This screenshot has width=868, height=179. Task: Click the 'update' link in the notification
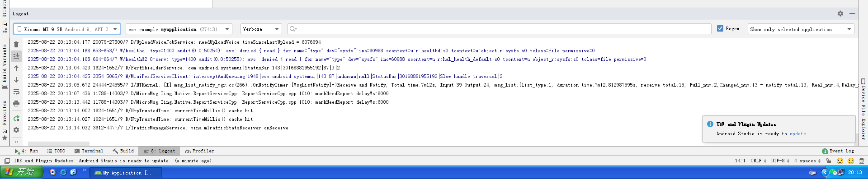click(x=797, y=134)
